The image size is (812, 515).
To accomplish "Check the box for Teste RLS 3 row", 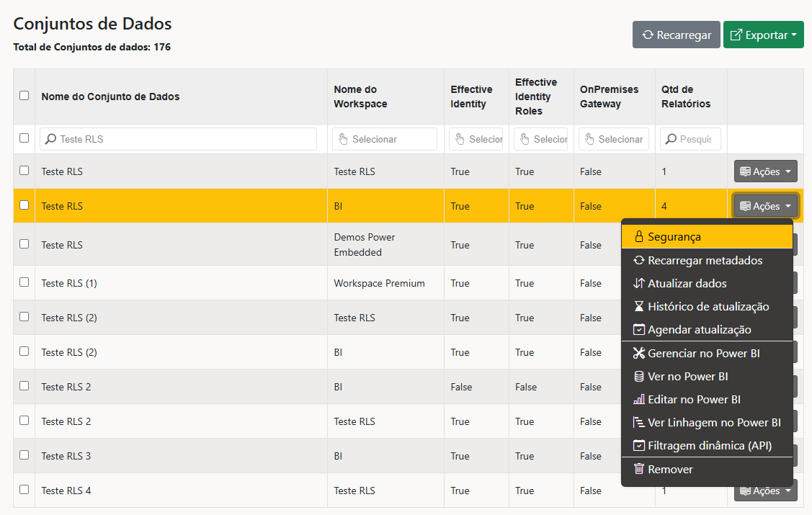I will pos(24,455).
